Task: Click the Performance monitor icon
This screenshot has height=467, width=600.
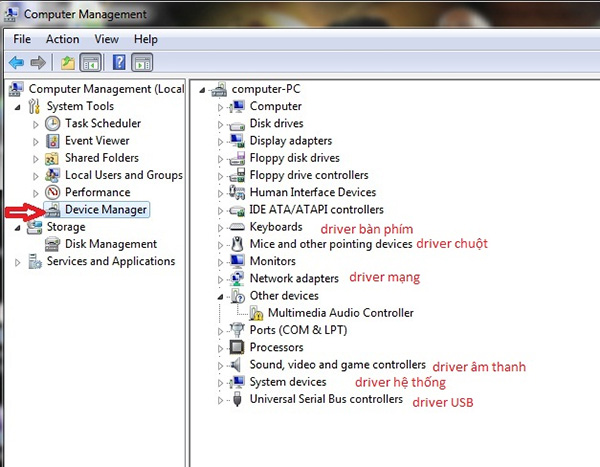Action: [53, 192]
